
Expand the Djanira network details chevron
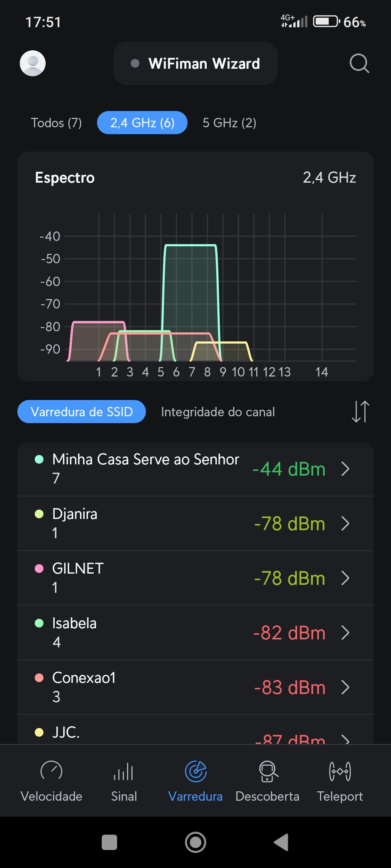coord(345,524)
